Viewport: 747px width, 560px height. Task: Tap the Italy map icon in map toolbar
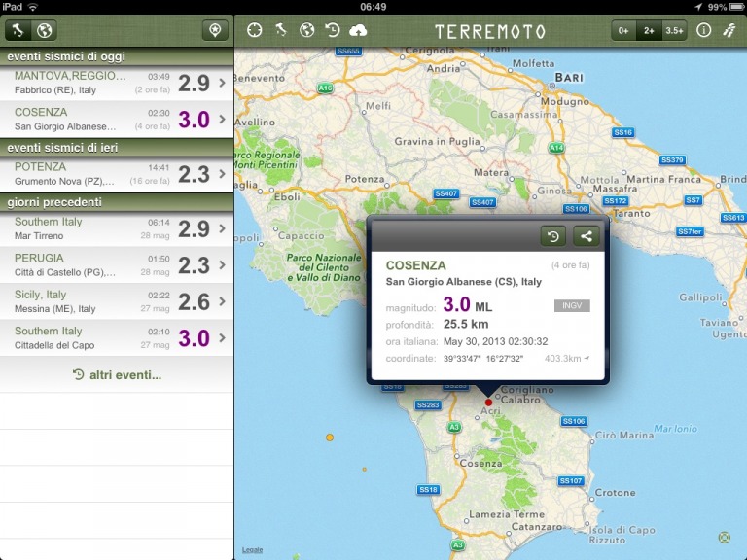281,30
